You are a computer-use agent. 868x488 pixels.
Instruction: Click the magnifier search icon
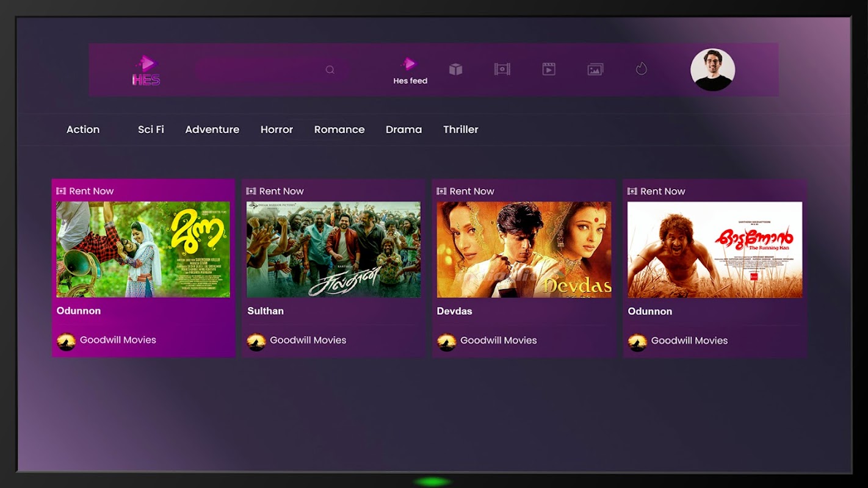(330, 70)
